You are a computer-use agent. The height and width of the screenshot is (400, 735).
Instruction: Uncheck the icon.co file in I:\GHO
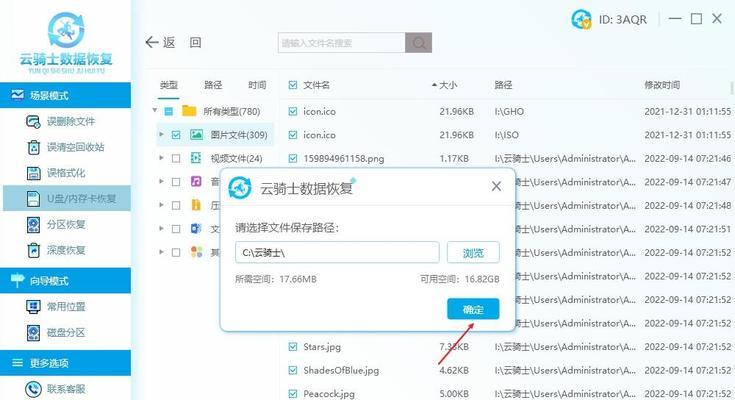293,111
